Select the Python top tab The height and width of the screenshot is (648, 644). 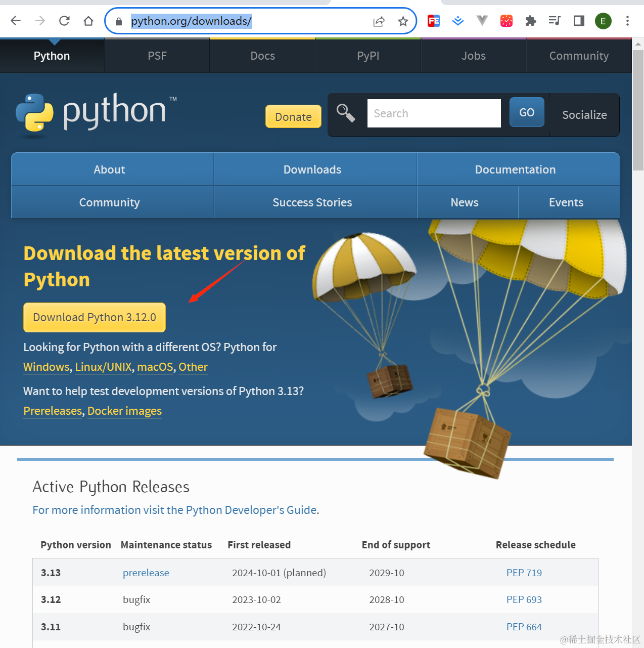(52, 56)
